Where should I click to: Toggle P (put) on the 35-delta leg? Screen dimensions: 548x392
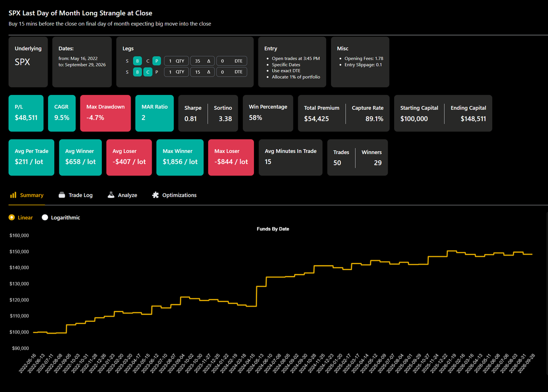(x=157, y=61)
